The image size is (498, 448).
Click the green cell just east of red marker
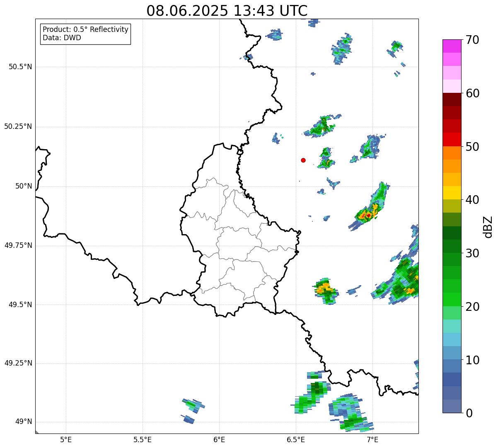tap(326, 158)
